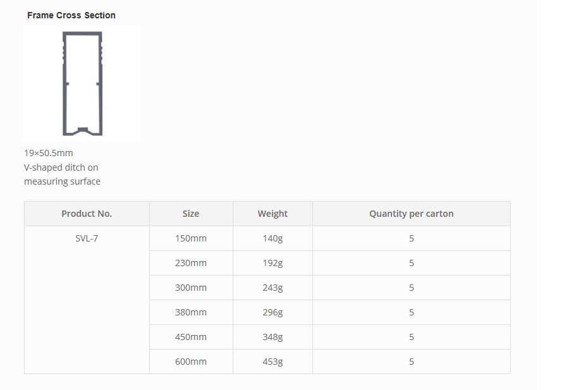This screenshot has height=390, width=588.
Task: Click the Weight column header
Action: click(273, 214)
